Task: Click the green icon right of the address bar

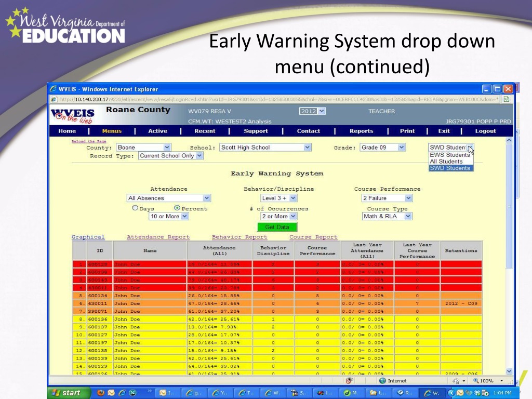Action: (506, 99)
